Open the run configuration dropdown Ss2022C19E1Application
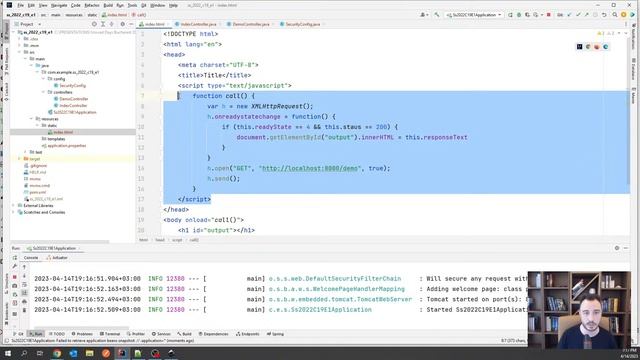 coord(474,15)
